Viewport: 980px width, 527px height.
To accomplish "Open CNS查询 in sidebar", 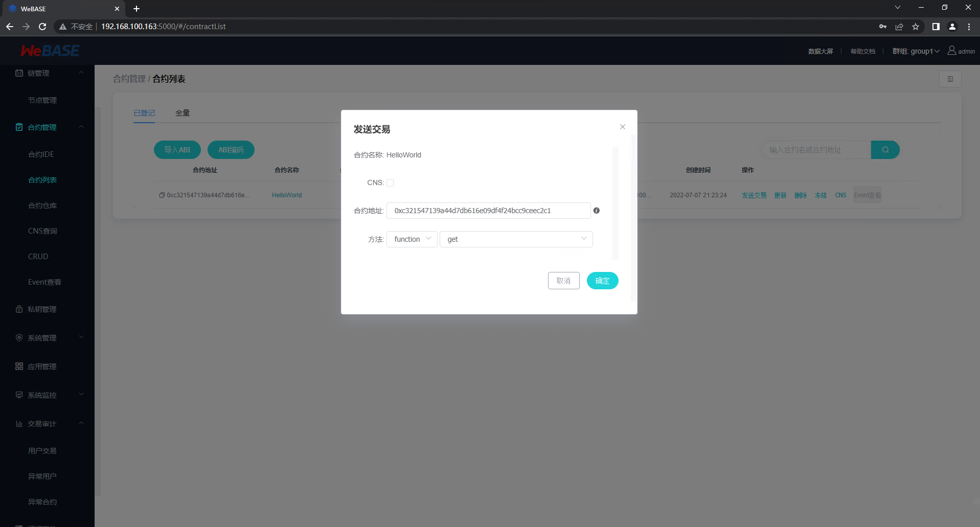I will tap(42, 231).
